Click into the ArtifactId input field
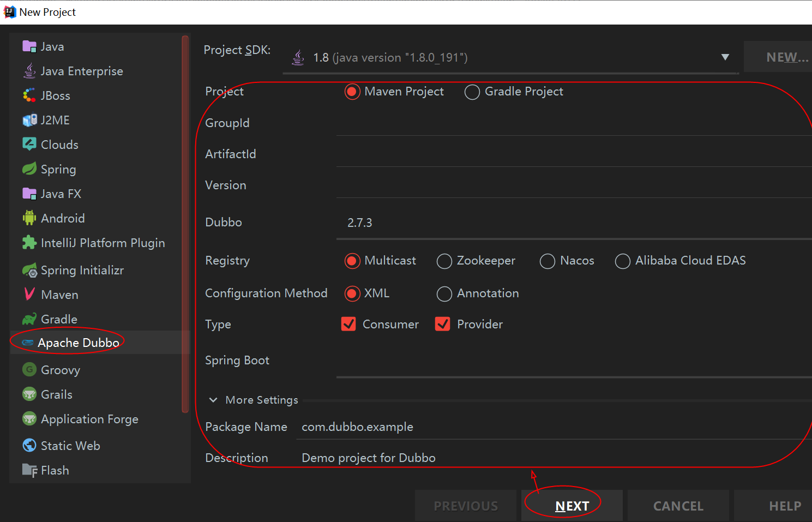812x522 pixels. click(574, 154)
